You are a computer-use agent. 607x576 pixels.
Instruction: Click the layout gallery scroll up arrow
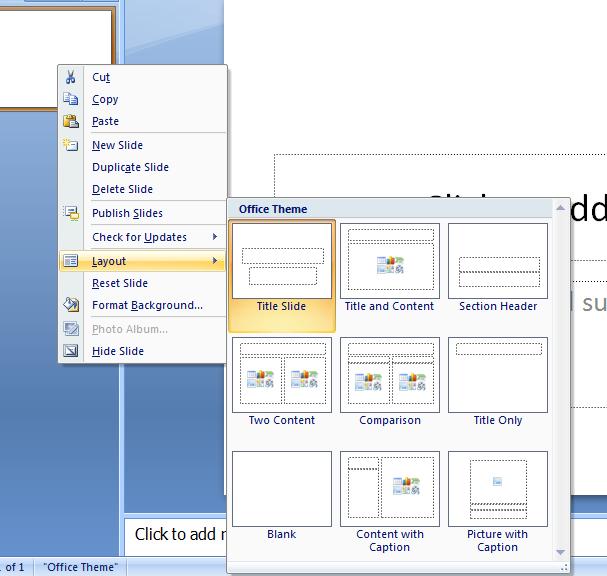(x=560, y=208)
